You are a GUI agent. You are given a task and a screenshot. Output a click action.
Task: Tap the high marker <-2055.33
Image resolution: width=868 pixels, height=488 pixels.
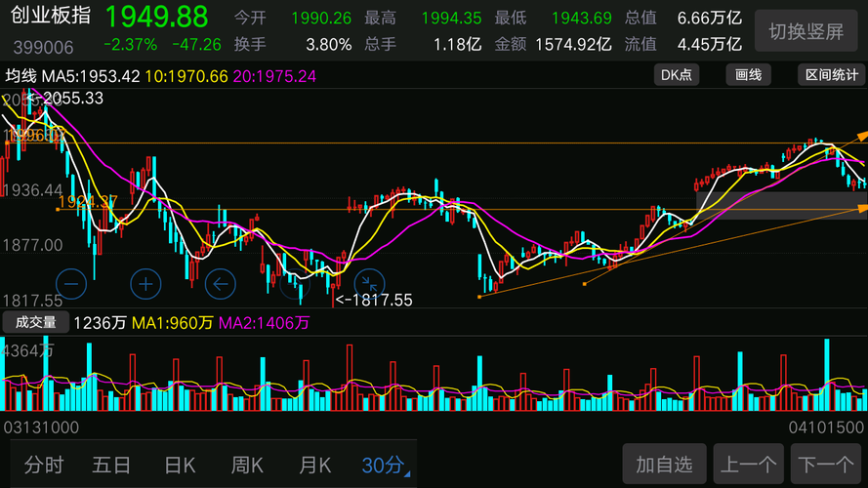[65, 99]
